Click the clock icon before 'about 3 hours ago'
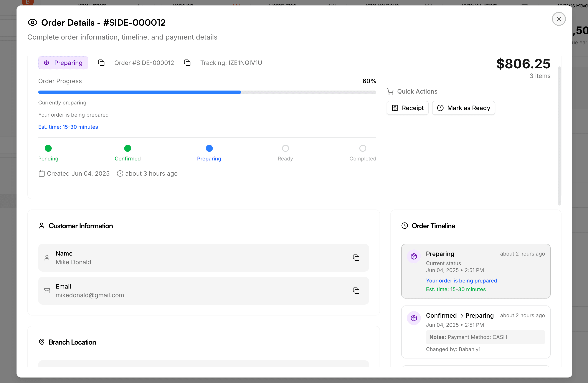 click(120, 173)
